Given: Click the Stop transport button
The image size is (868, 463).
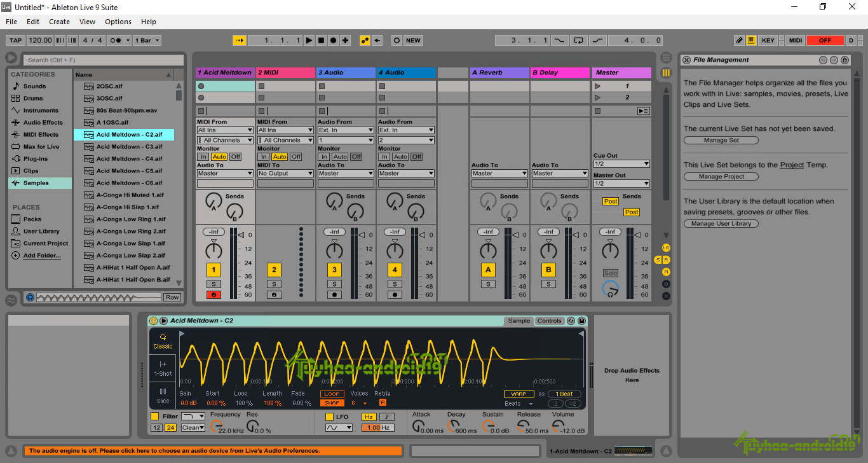Looking at the screenshot, I should (x=321, y=40).
